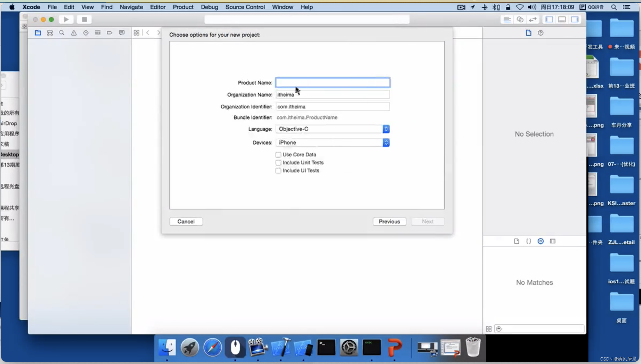The image size is (641, 364).
Task: Go back in editor history
Action: click(148, 33)
